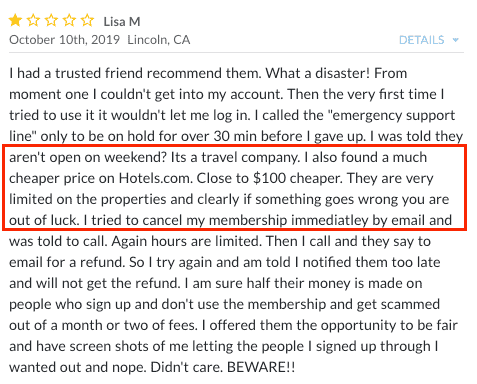
Task: Click the text "Its a travel company."
Action: [236, 157]
